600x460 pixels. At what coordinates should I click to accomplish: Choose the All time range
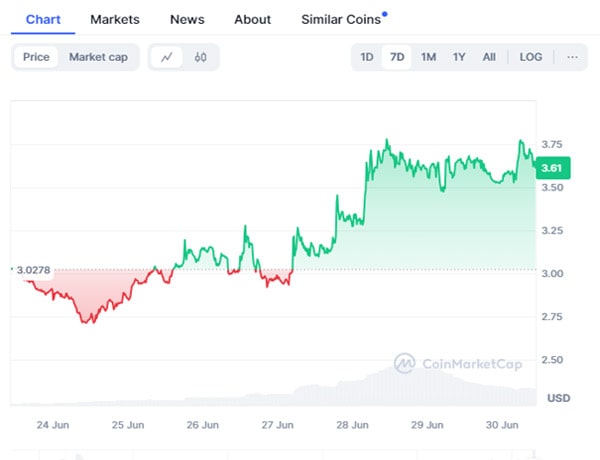tap(489, 57)
